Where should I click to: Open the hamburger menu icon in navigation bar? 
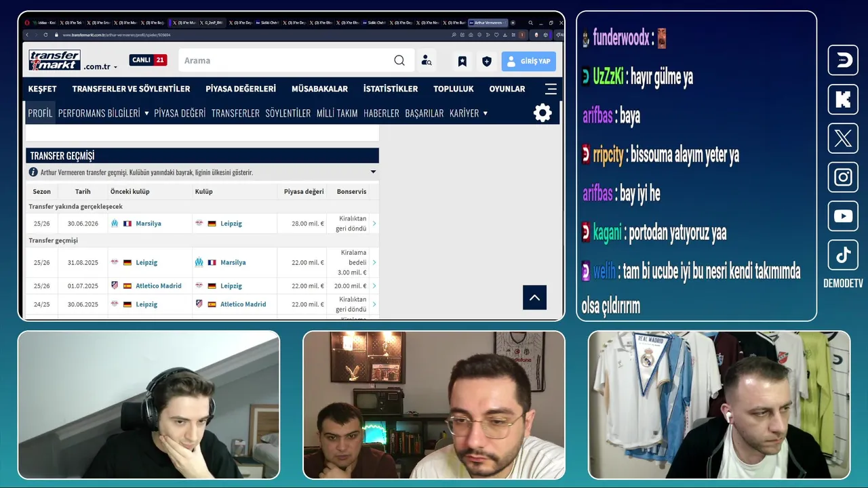(x=551, y=89)
